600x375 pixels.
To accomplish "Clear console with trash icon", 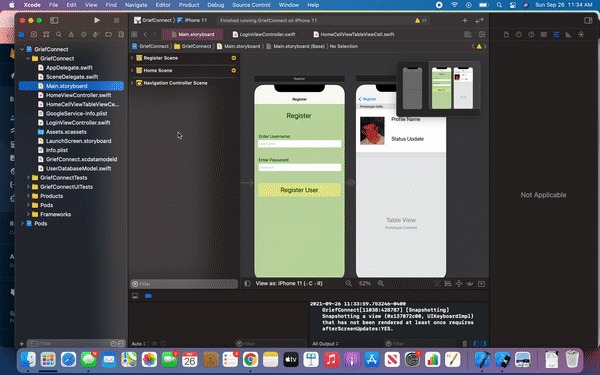I will [465, 344].
